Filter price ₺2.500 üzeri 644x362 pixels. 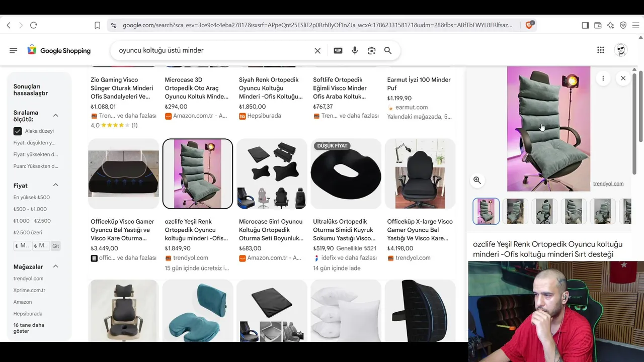[28, 232]
